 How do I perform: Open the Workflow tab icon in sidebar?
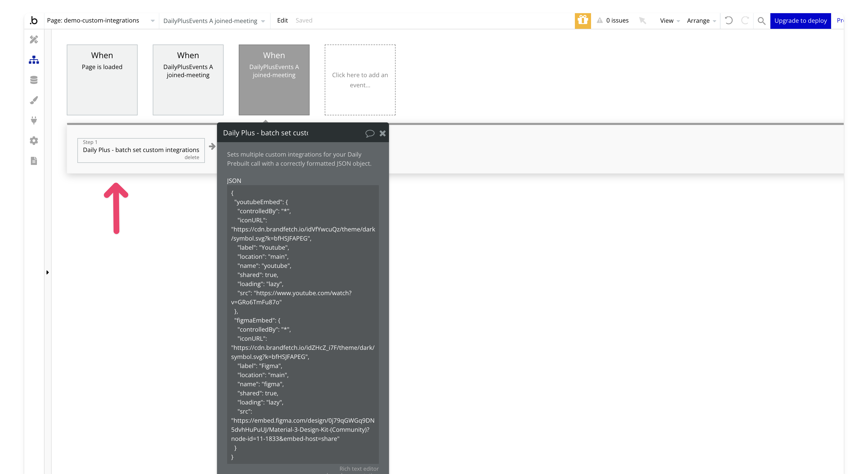[34, 60]
